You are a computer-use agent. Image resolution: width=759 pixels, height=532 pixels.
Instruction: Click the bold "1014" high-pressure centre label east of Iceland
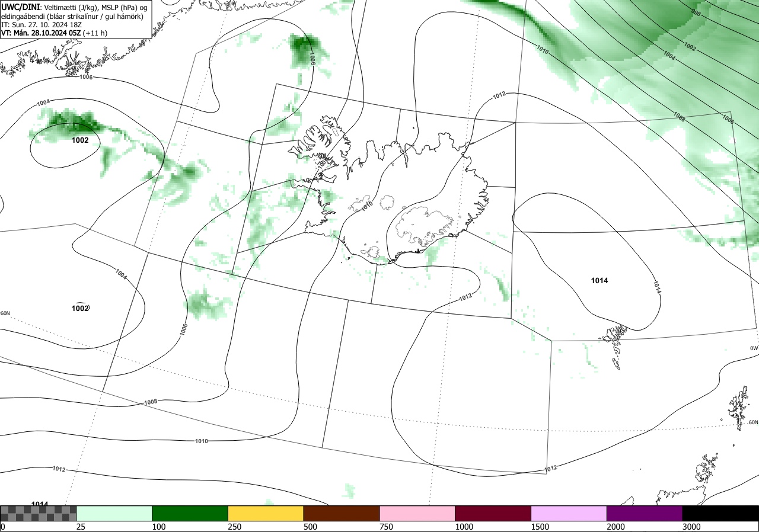coord(599,281)
